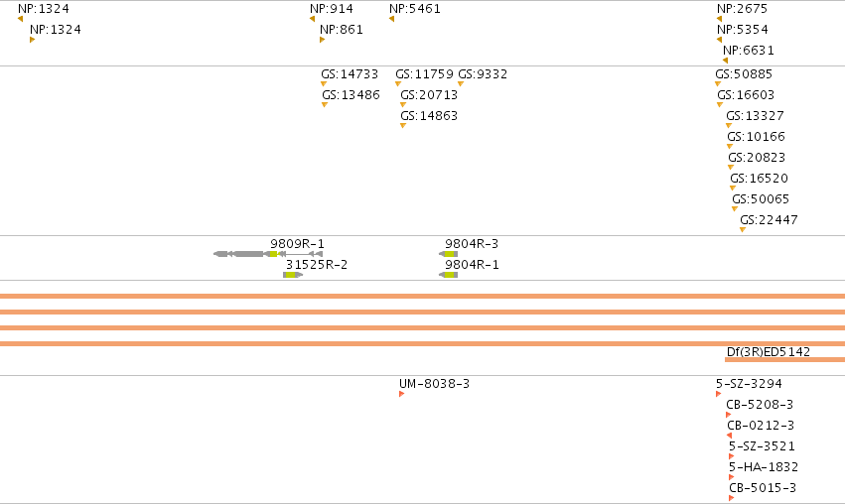Screen dimensions: 845x504
Task: Click the triangle marker under NP:2675
Action: coord(720,19)
